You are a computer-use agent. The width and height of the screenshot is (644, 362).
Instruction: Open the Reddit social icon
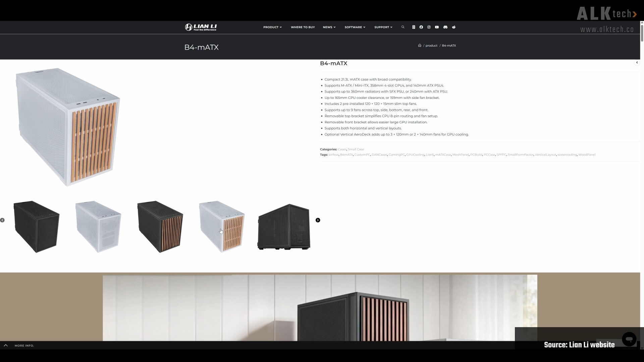coord(454,27)
